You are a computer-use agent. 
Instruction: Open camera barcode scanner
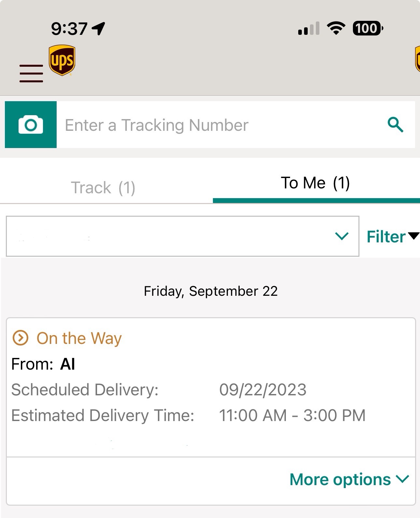(x=31, y=125)
